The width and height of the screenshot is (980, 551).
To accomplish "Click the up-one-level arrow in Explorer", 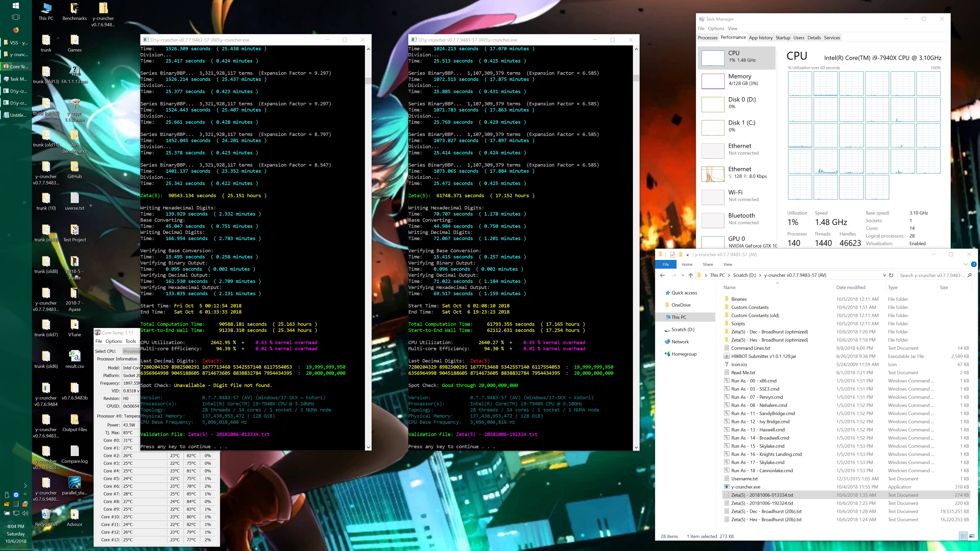I will (x=691, y=275).
